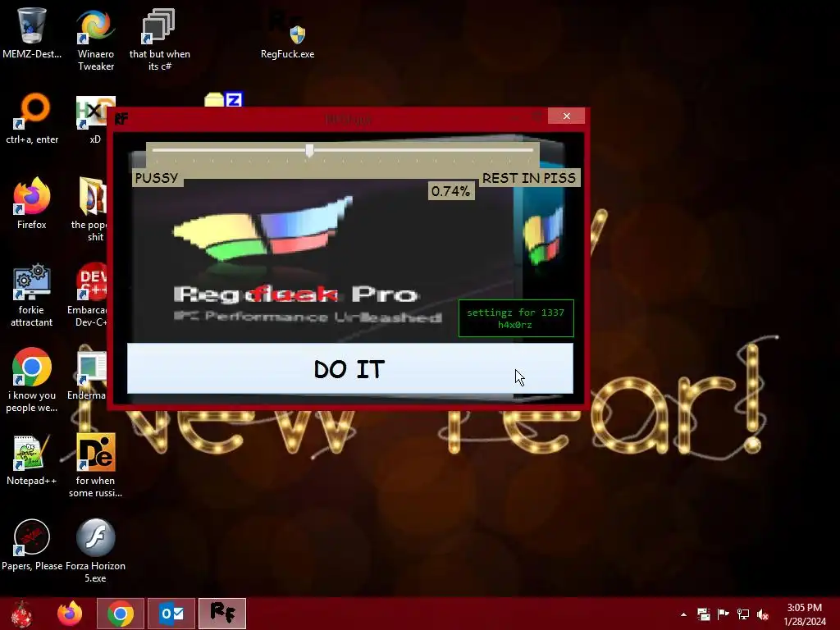Launch Notepad++ from desktop
Screen dimensions: 840x630
click(32, 459)
